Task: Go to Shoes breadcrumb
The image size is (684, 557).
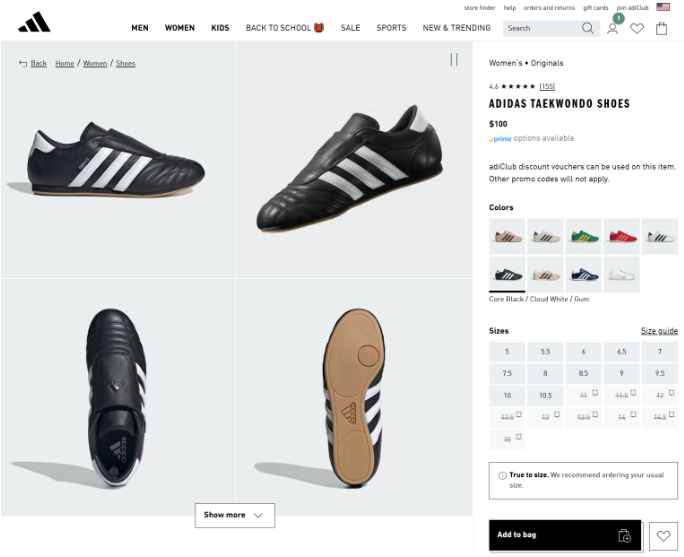Action: point(126,64)
